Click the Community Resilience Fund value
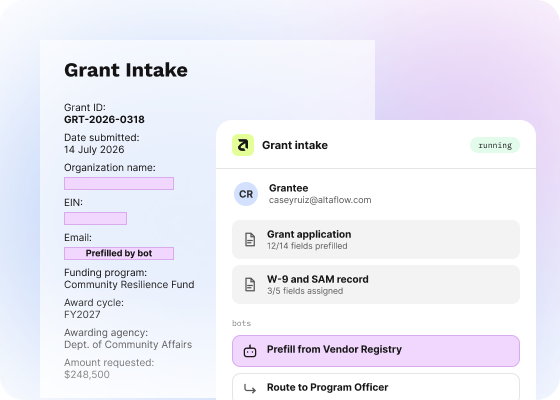Viewport: 560px width, 400px height. pyautogui.click(x=129, y=284)
